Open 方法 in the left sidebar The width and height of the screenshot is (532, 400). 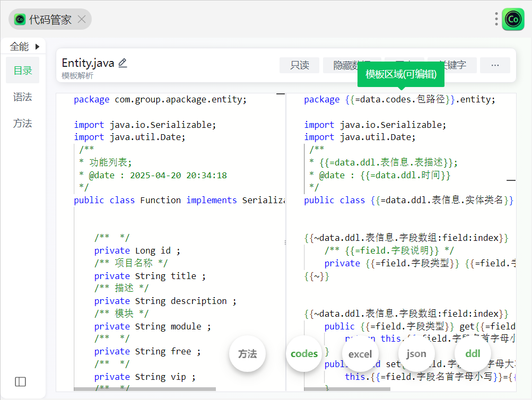point(23,124)
